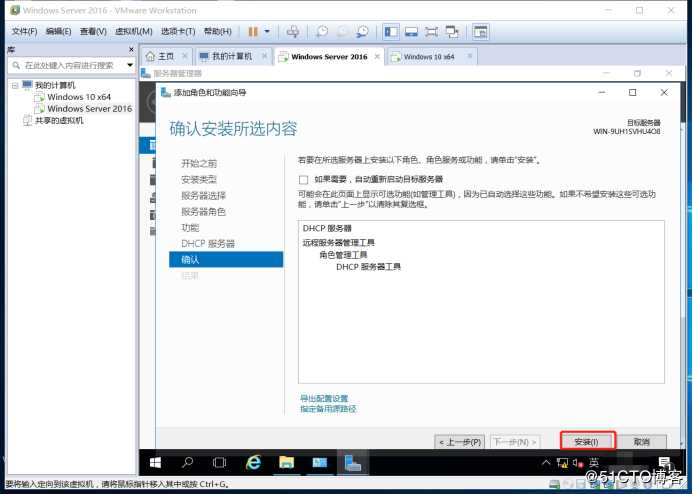
Task: Click the send Ctrl+Alt+Del icon
Action: click(x=293, y=32)
